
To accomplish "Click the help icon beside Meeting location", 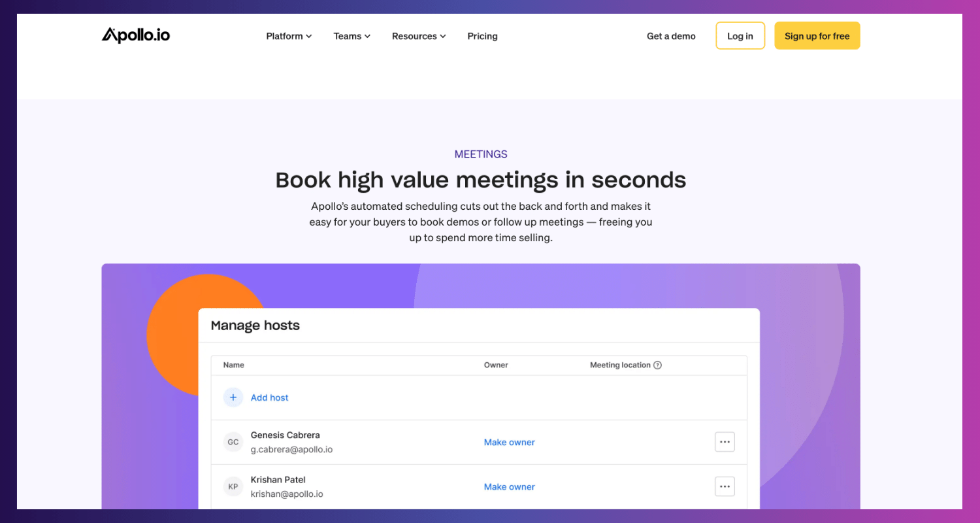I will [658, 365].
